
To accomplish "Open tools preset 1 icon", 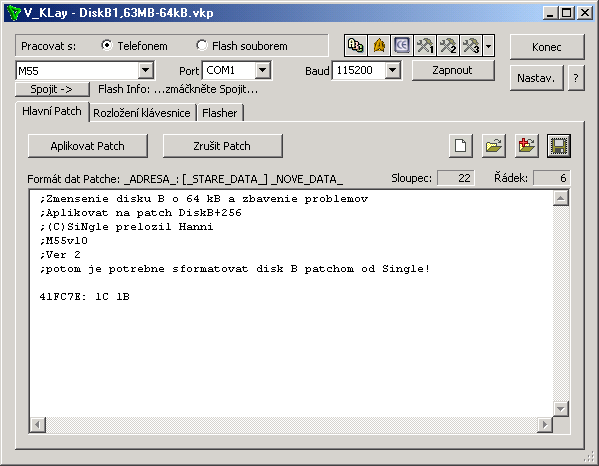I will coord(425,46).
